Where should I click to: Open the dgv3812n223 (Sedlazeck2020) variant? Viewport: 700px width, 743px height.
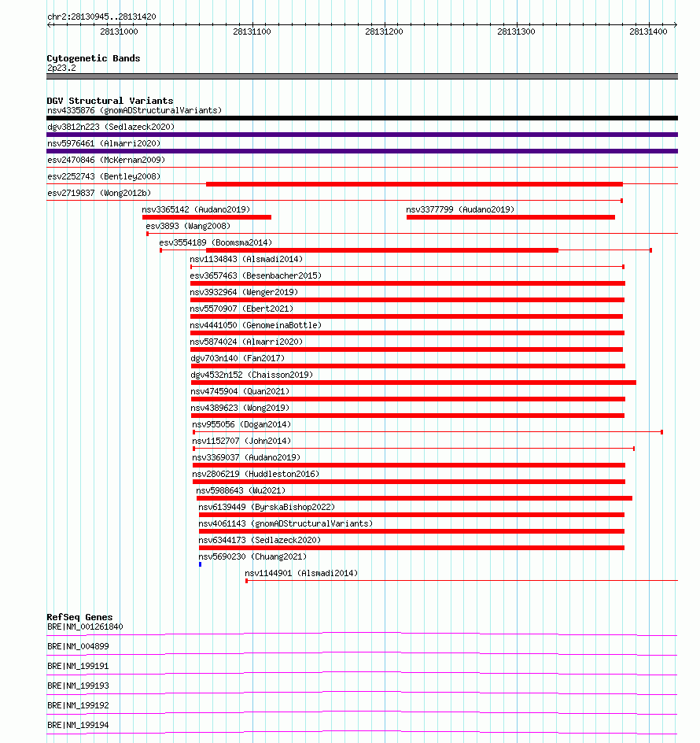click(x=111, y=127)
